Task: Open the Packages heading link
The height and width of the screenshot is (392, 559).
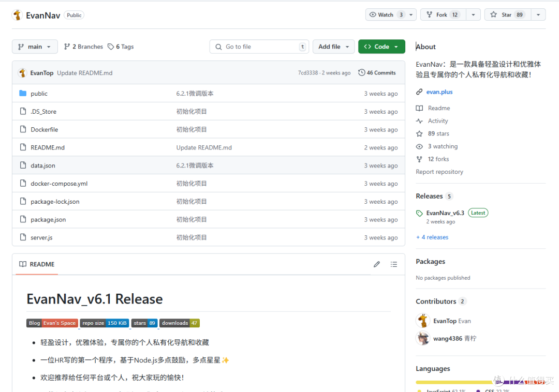Action: click(430, 261)
